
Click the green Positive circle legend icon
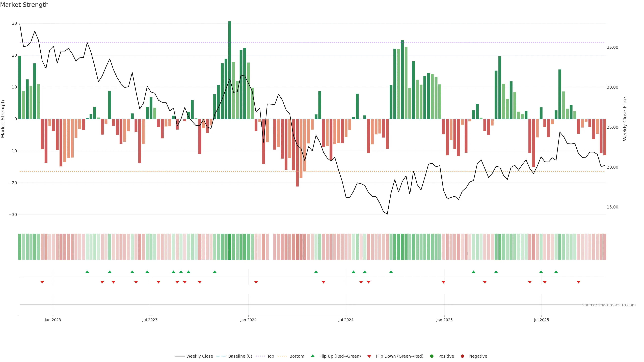[432, 356]
